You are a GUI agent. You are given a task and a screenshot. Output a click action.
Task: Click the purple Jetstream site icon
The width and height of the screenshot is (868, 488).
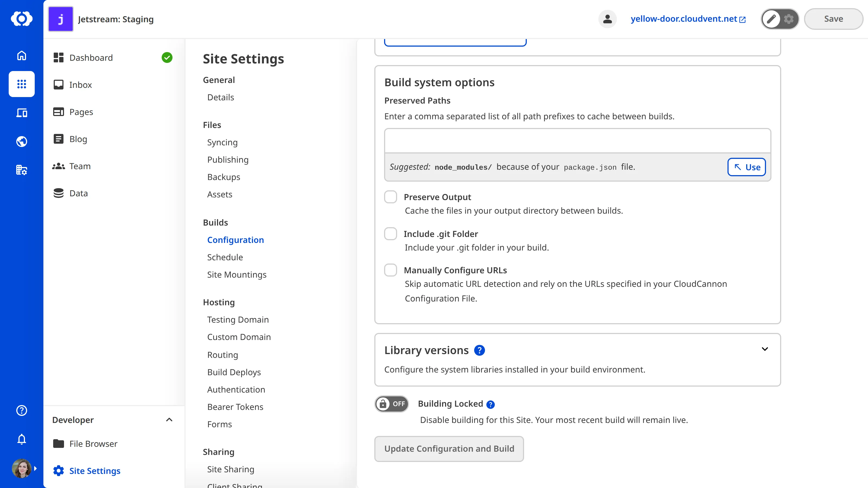61,19
